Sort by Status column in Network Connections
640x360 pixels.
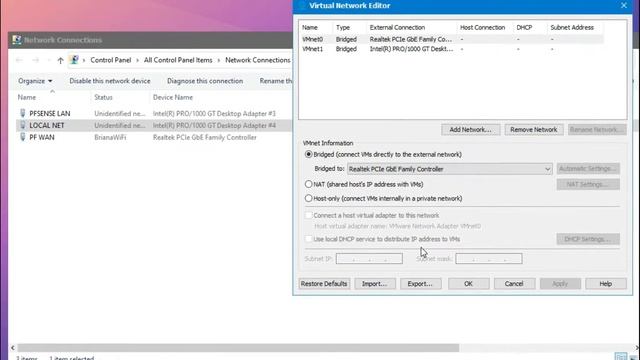[x=103, y=97]
